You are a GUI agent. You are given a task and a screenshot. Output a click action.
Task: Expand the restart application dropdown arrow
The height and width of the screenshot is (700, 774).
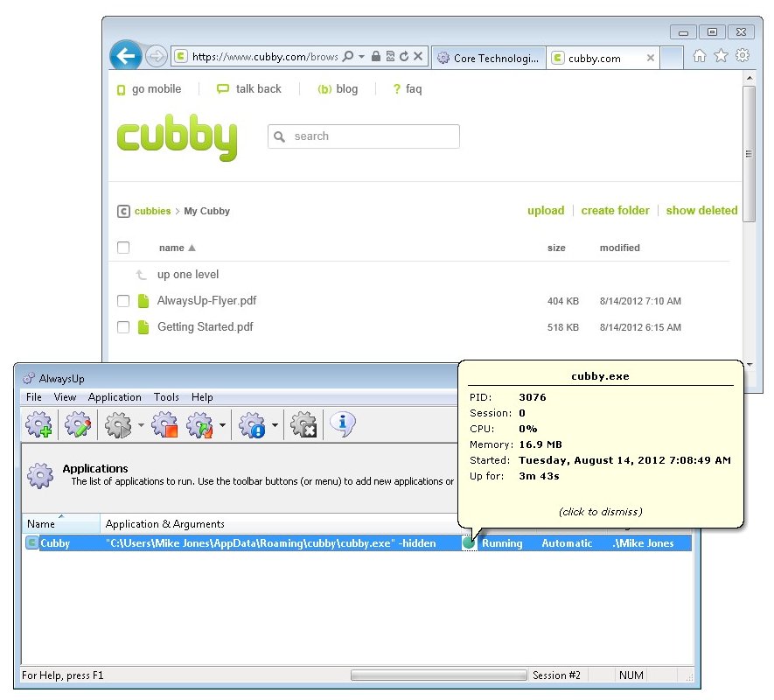(x=223, y=425)
